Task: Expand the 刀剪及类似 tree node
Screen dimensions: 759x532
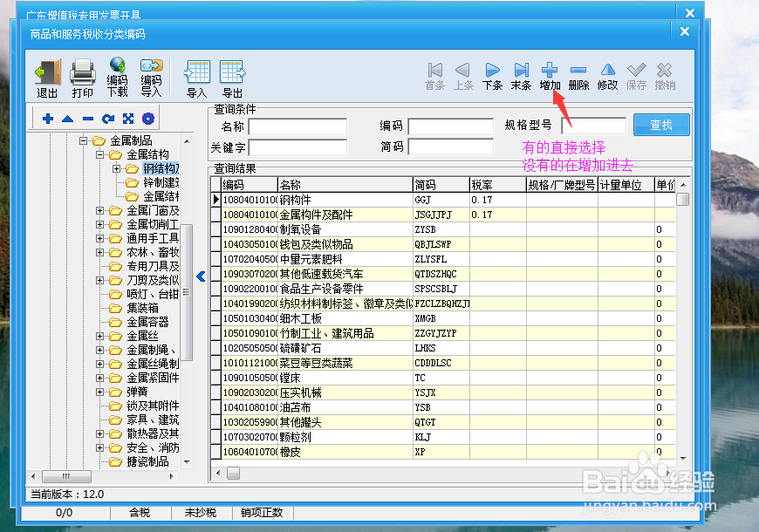Action: tap(99, 280)
